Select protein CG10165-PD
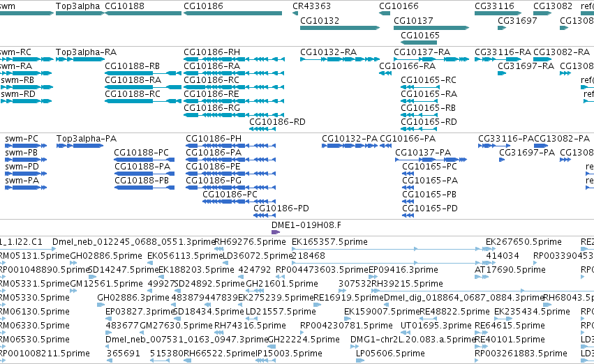 click(408, 215)
